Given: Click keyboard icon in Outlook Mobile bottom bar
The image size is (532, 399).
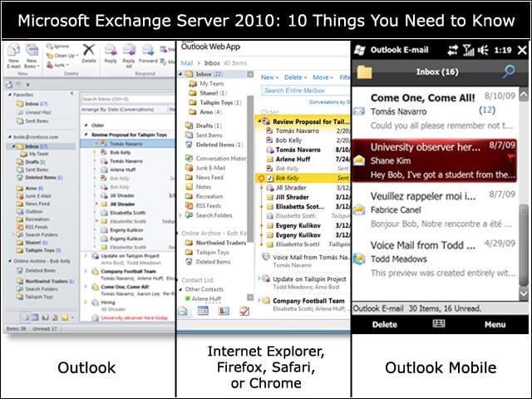Looking at the screenshot, I should (439, 323).
